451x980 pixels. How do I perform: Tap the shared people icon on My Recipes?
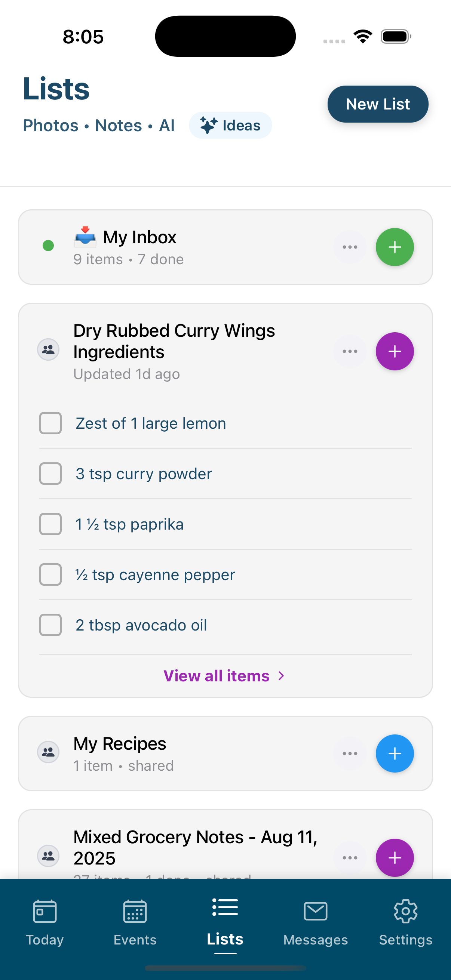pos(48,752)
